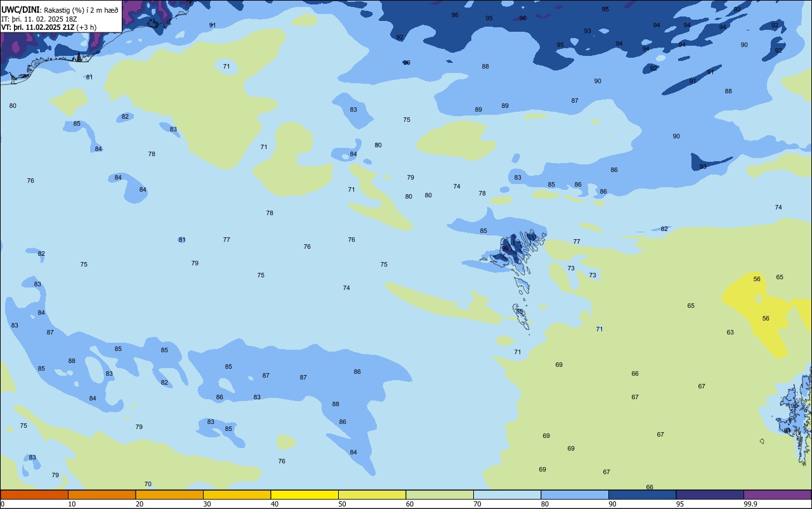Click the "(+3 h)" forecast offset text

(86, 27)
